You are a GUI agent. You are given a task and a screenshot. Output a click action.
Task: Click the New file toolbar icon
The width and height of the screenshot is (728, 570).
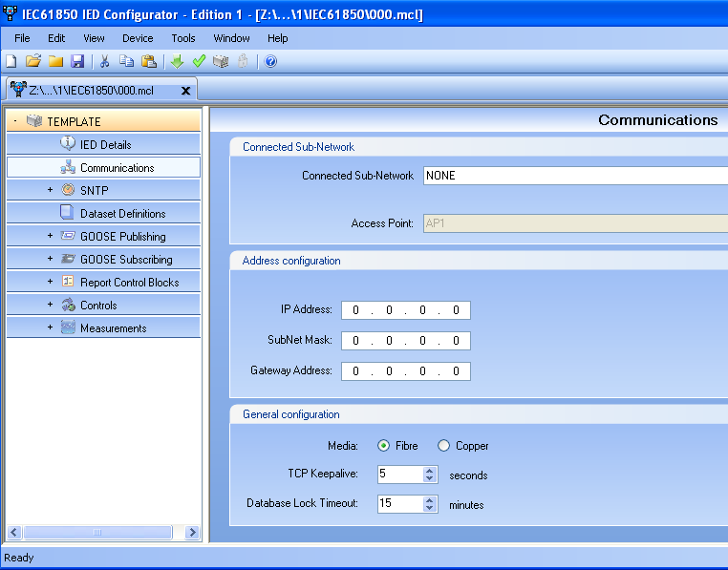pos(11,61)
